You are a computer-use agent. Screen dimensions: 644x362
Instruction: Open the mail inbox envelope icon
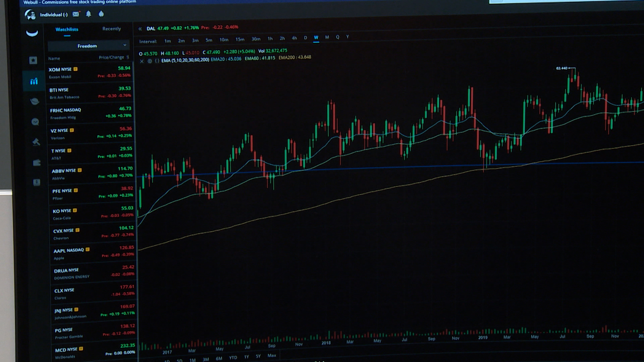click(76, 14)
